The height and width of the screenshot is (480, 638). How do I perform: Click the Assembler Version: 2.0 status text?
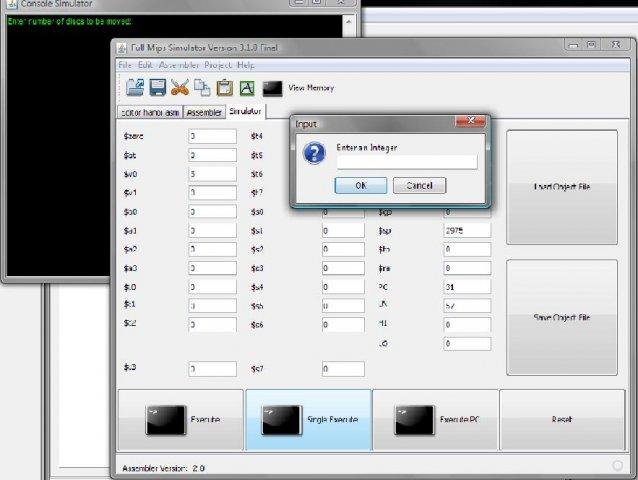click(x=163, y=468)
